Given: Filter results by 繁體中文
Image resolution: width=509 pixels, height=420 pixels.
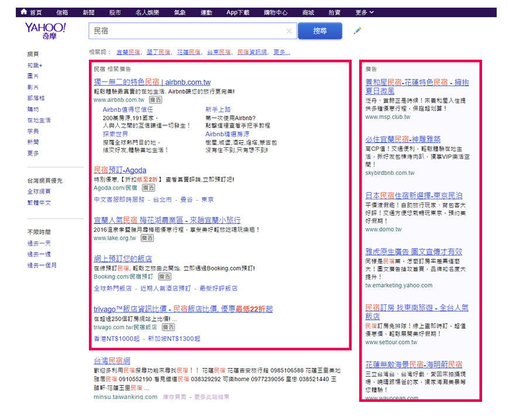Looking at the screenshot, I should coord(39,202).
